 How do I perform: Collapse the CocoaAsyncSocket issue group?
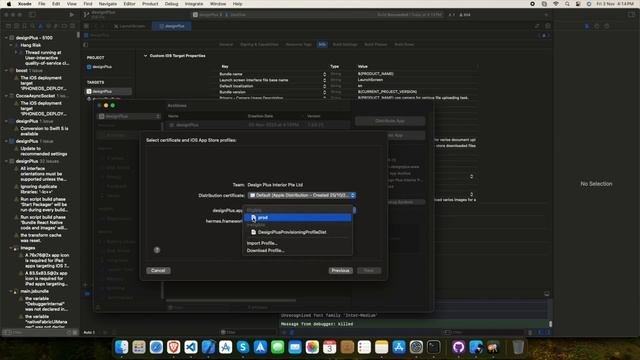7,96
